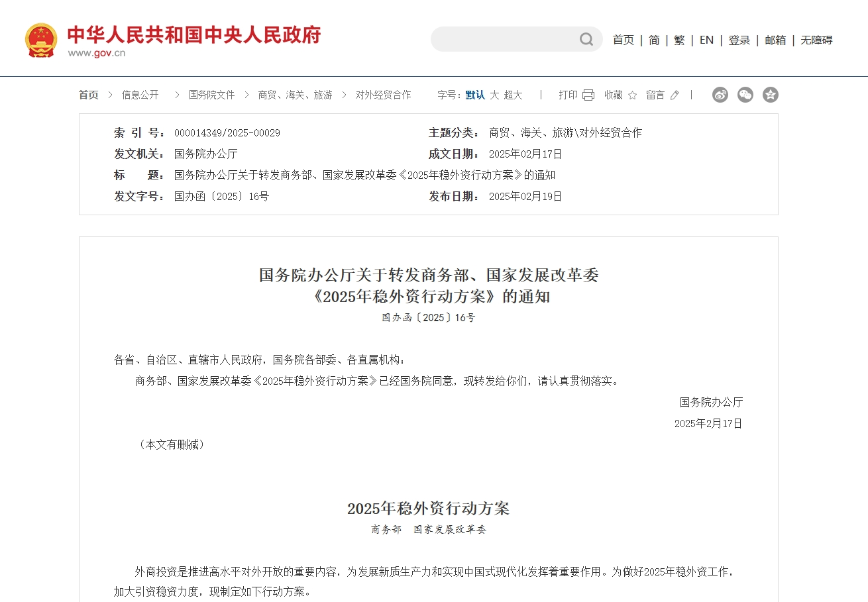The height and width of the screenshot is (602, 868).
Task: Click the search magnifier icon
Action: [x=586, y=39]
